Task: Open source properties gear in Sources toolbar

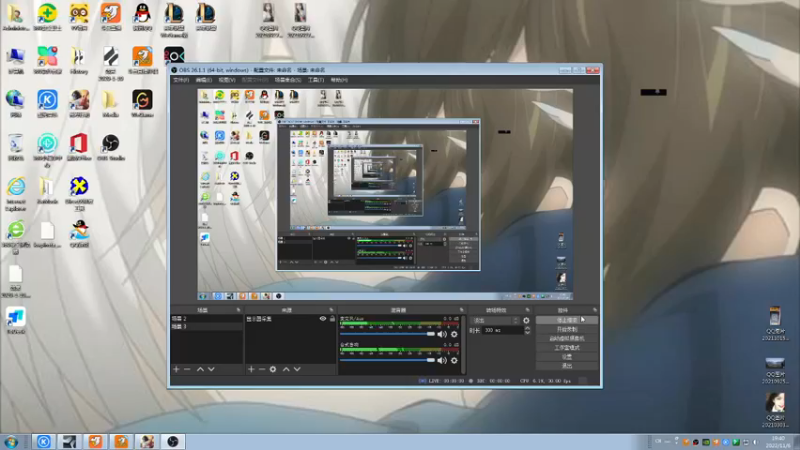Action: click(x=273, y=369)
